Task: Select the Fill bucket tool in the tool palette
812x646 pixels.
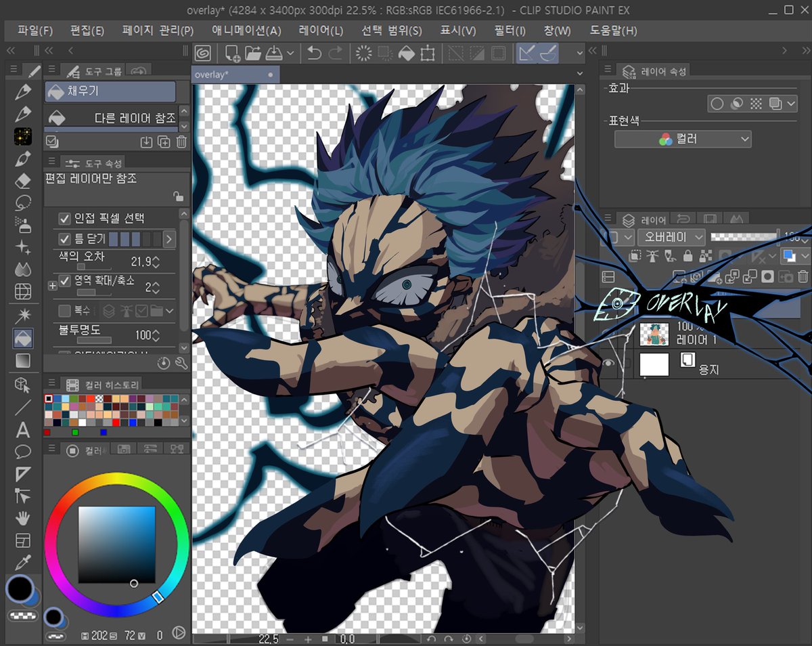Action: coord(23,338)
